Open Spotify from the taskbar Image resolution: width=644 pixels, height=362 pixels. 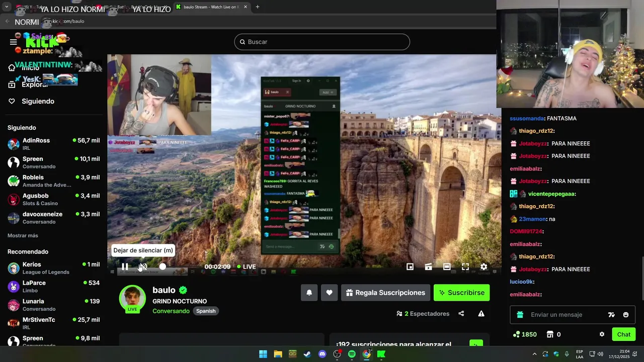[x=352, y=354]
